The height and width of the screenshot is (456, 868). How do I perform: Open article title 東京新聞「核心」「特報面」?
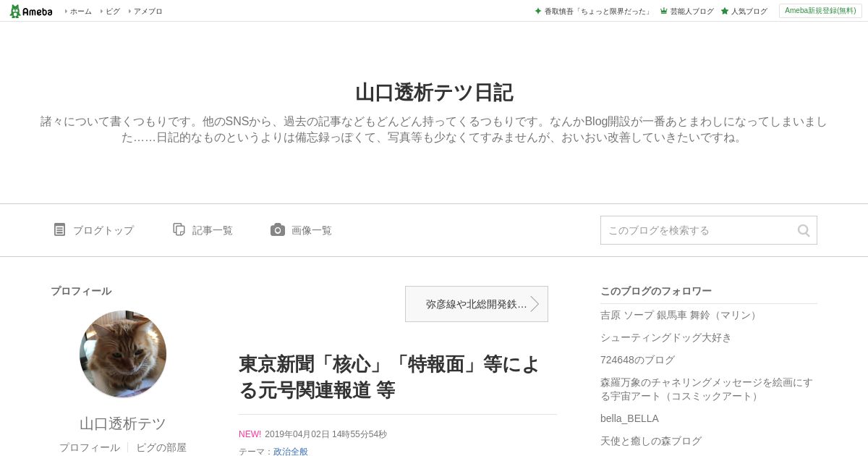(389, 377)
